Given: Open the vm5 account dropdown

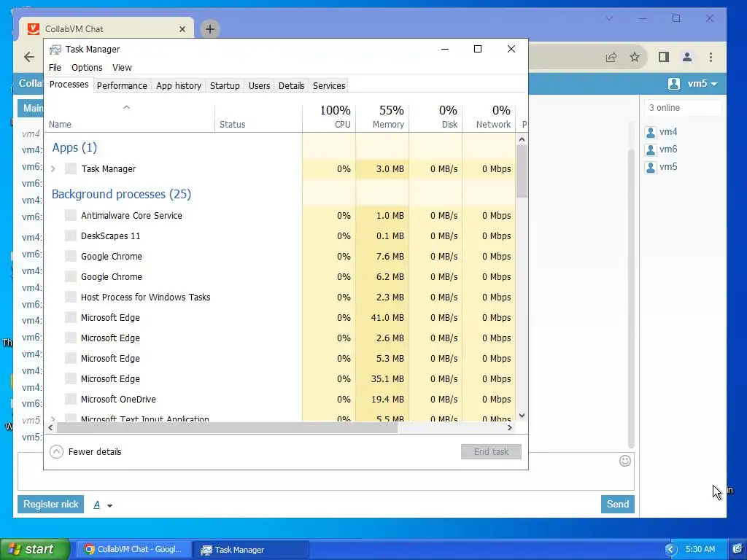Looking at the screenshot, I should 693,84.
